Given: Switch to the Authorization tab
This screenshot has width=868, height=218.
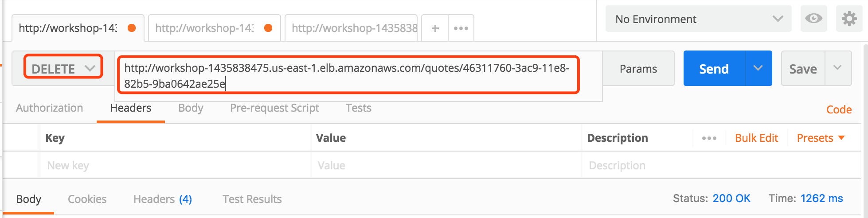Looking at the screenshot, I should pos(50,108).
